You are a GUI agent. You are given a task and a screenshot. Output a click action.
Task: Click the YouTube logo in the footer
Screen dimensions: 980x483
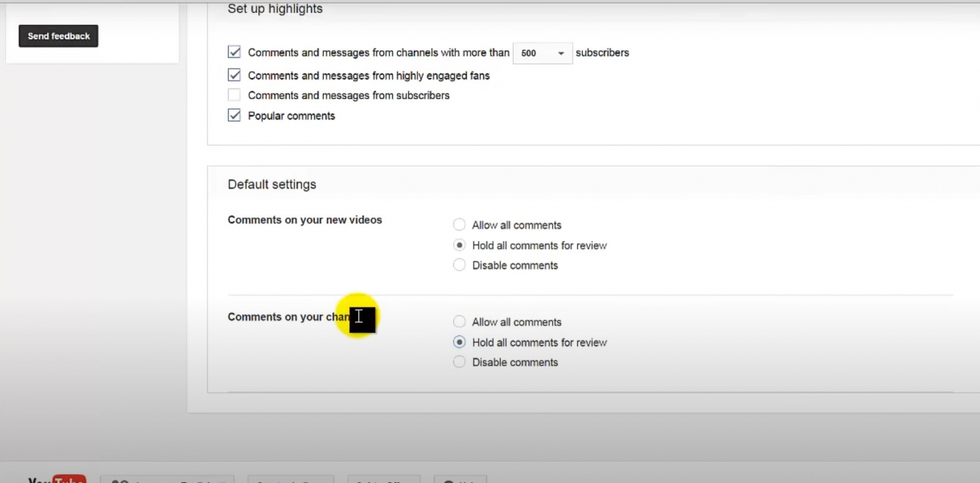[57, 479]
